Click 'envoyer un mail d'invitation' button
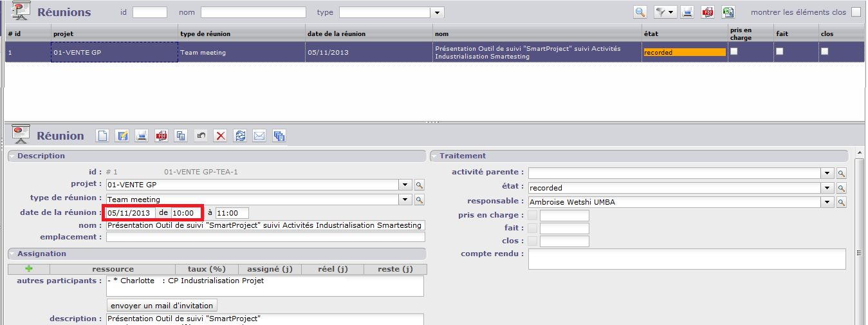 pyautogui.click(x=162, y=305)
